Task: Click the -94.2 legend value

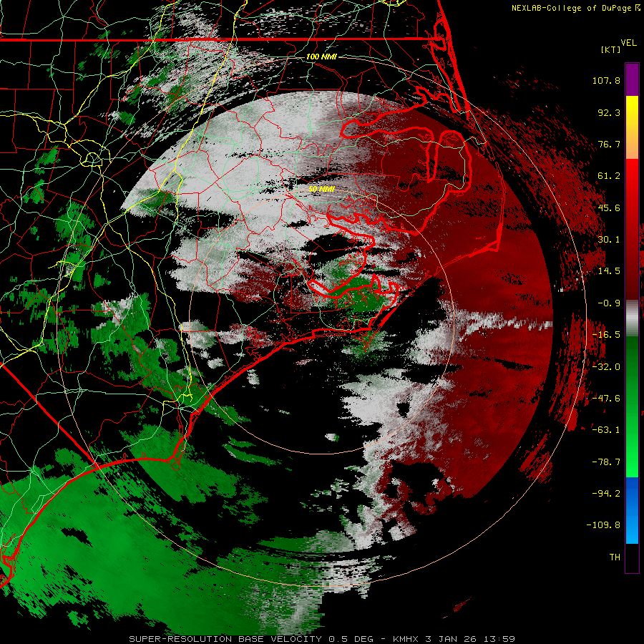Action: coord(606,493)
